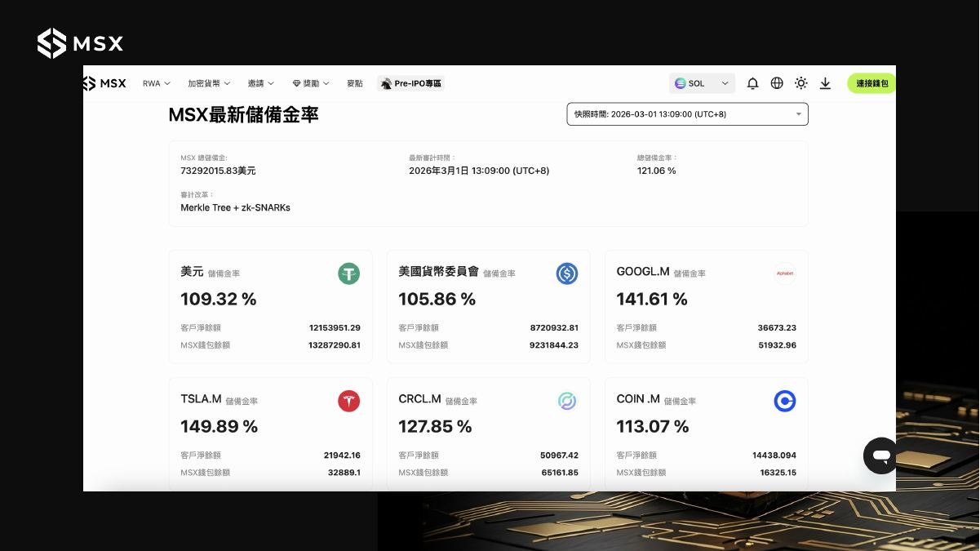Image resolution: width=980 pixels, height=551 pixels.
Task: Click the Alphabet logo on the GOOGL.M card
Action: (785, 273)
